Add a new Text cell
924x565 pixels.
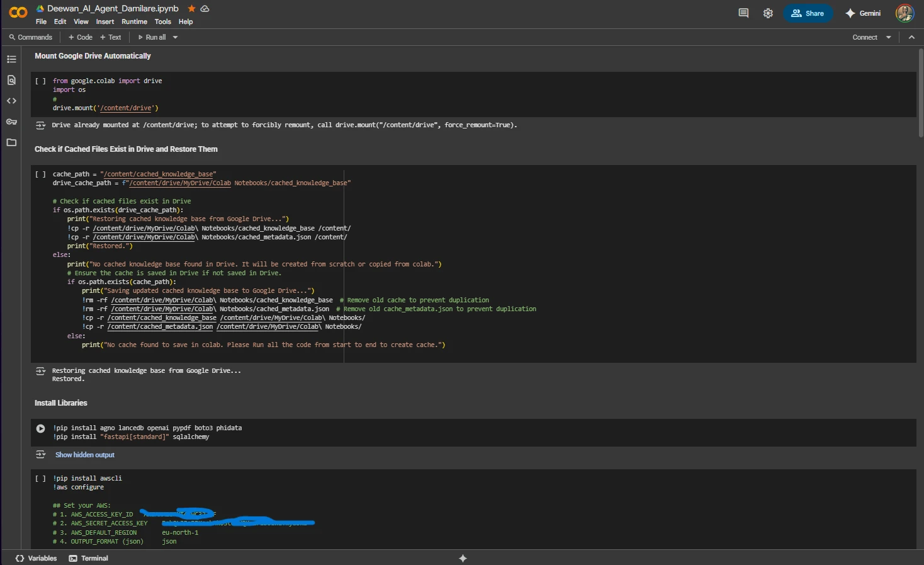pos(111,37)
